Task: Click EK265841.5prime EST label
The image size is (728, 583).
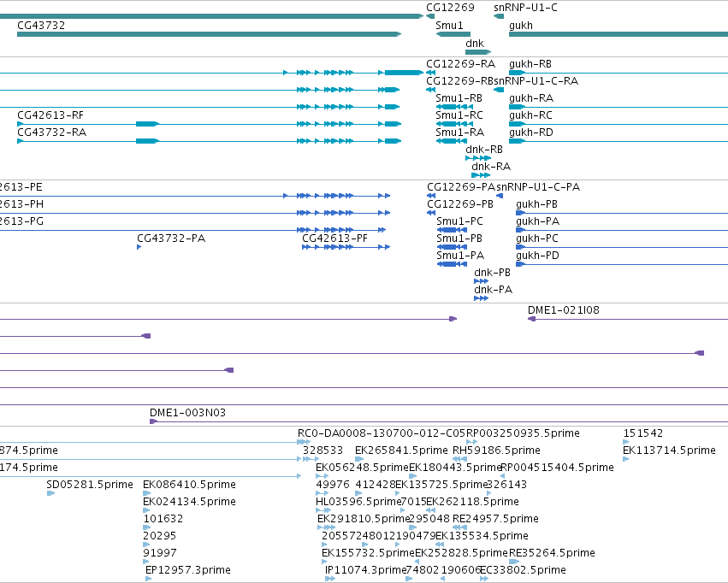Action: [401, 450]
